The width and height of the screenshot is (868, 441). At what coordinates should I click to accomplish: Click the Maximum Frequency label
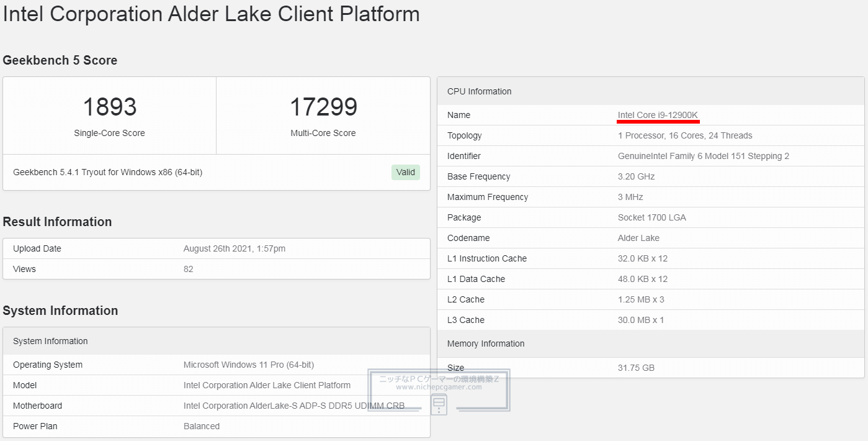point(488,197)
